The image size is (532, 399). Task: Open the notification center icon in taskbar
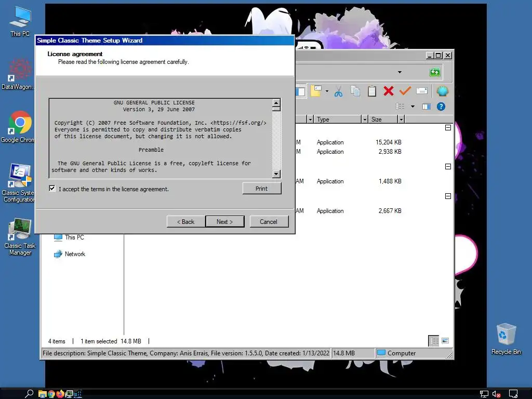click(513, 394)
